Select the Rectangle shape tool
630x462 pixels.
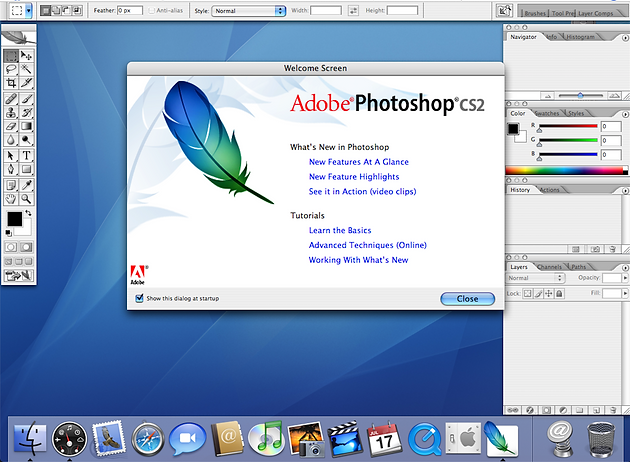[x=26, y=169]
